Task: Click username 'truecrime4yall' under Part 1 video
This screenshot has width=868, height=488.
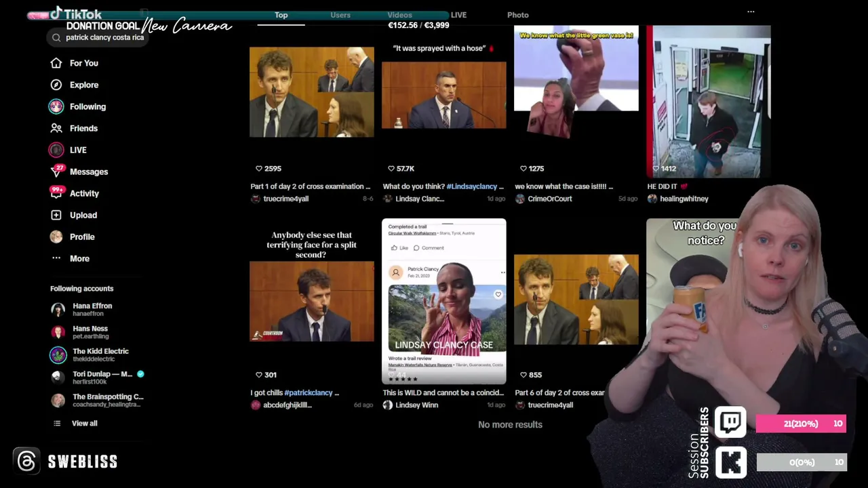Action: click(x=285, y=199)
